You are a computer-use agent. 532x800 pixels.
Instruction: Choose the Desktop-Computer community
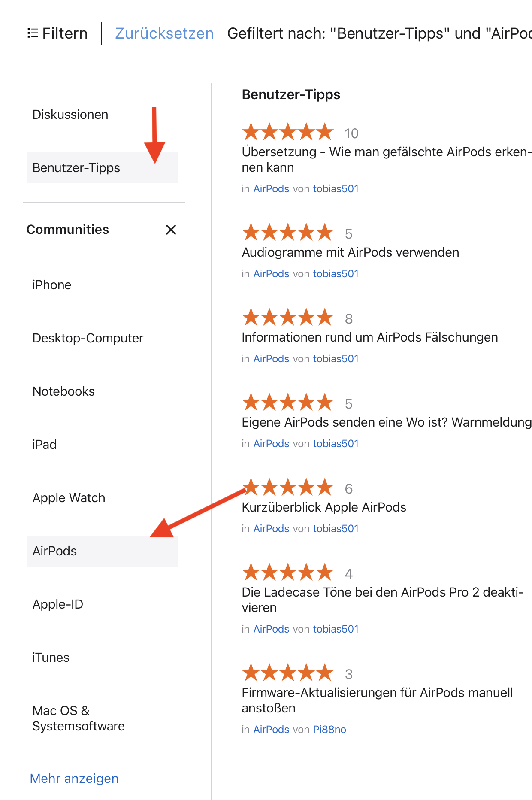[88, 338]
